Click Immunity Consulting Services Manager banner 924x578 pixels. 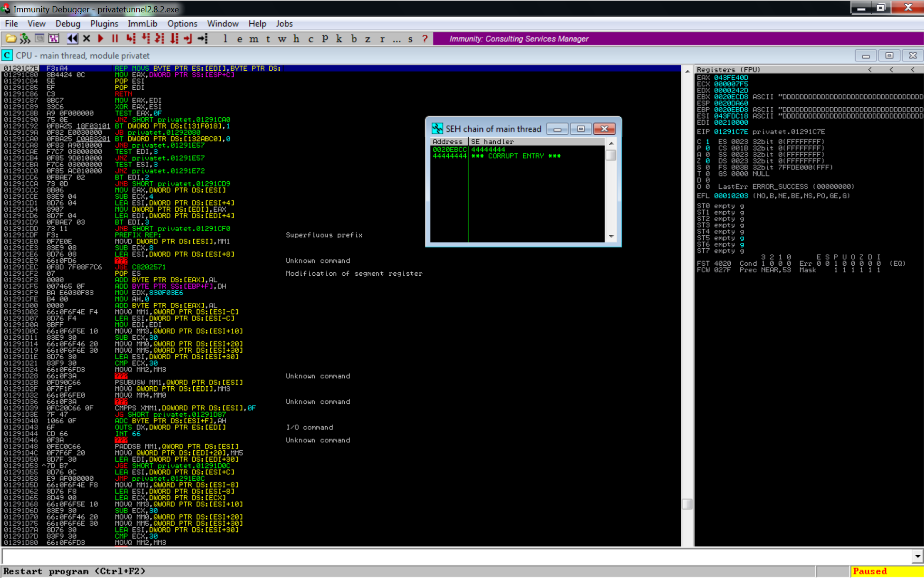coord(519,39)
